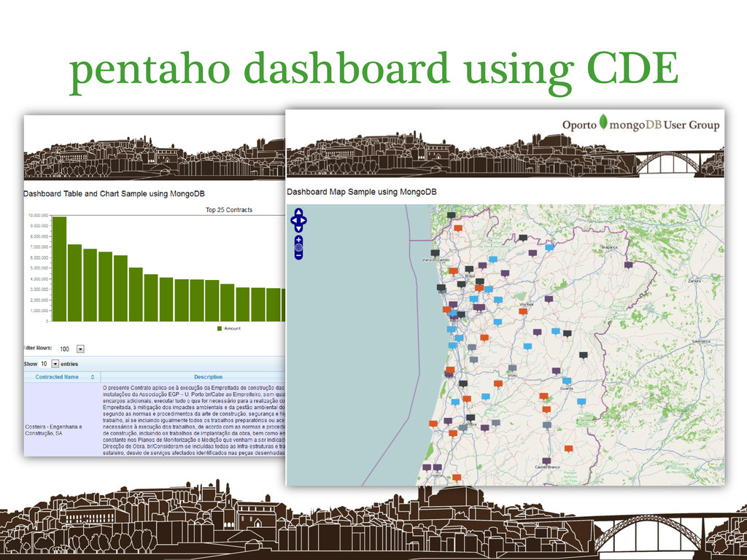Select the purple marker near Bragança

(x=628, y=265)
